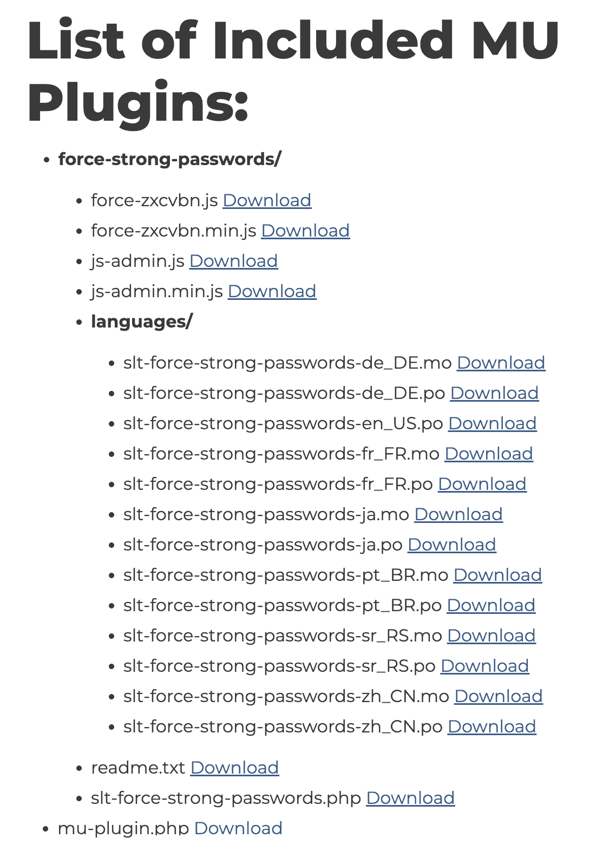Download the en_US.po translation file
This screenshot has width=616, height=864.
[492, 423]
